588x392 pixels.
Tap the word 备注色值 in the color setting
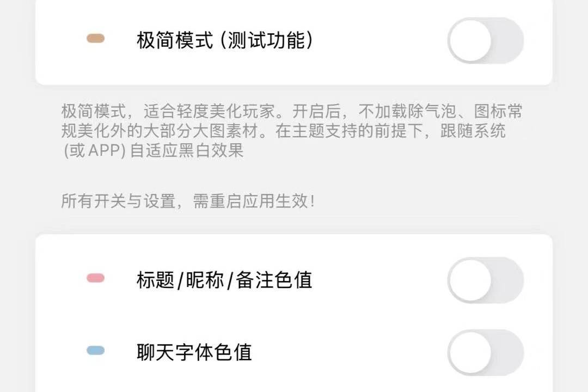point(274,280)
